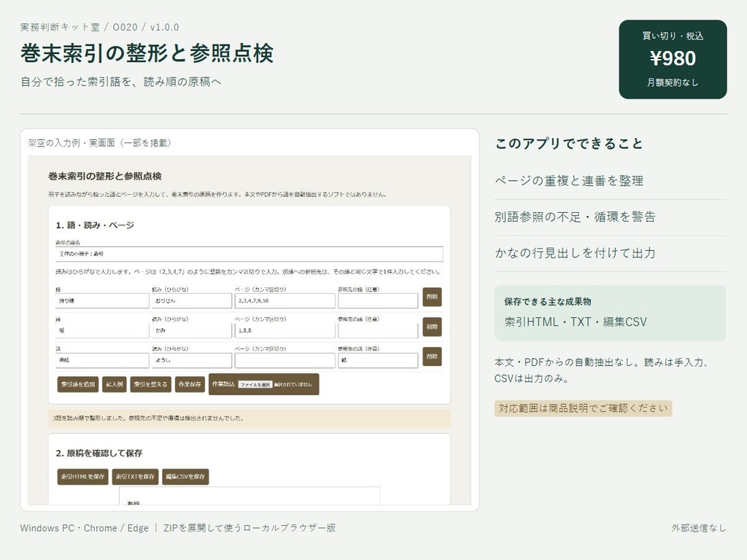
Task: Click 索引TXTを保存 button
Action: pyautogui.click(x=135, y=477)
